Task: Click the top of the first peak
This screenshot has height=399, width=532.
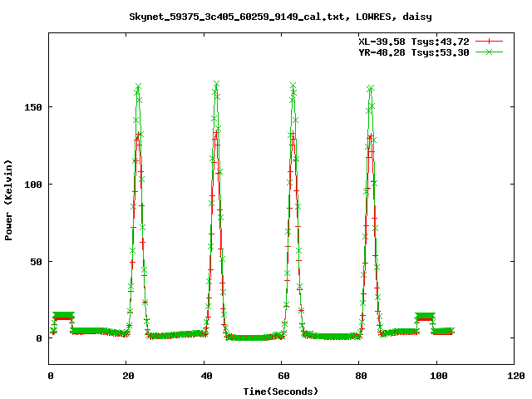Action: tap(138, 86)
